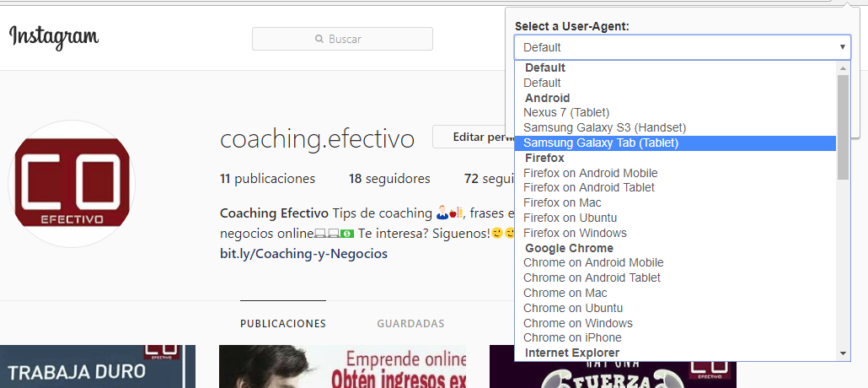Click the 11 publicaciones count
Screen dimensions: 868x388
267,179
